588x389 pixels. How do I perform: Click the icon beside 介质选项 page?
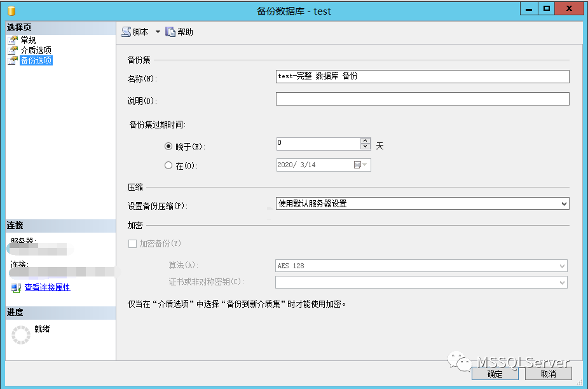point(13,50)
